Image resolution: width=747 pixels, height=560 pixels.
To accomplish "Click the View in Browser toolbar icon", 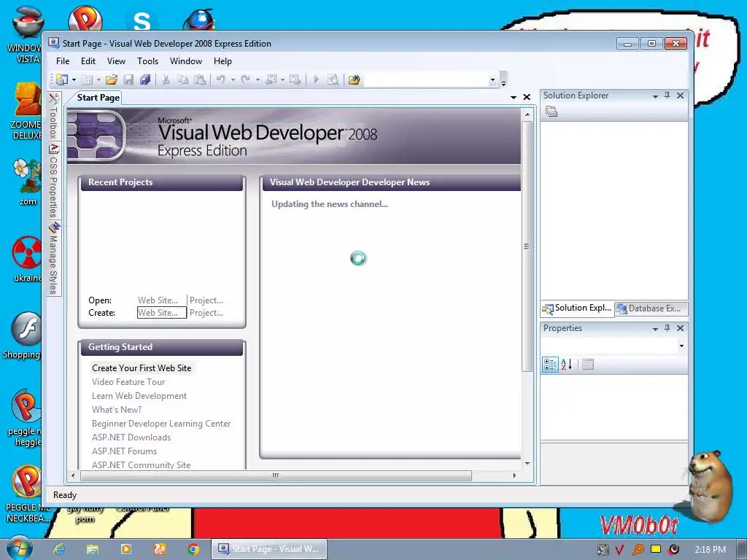I will [x=333, y=79].
